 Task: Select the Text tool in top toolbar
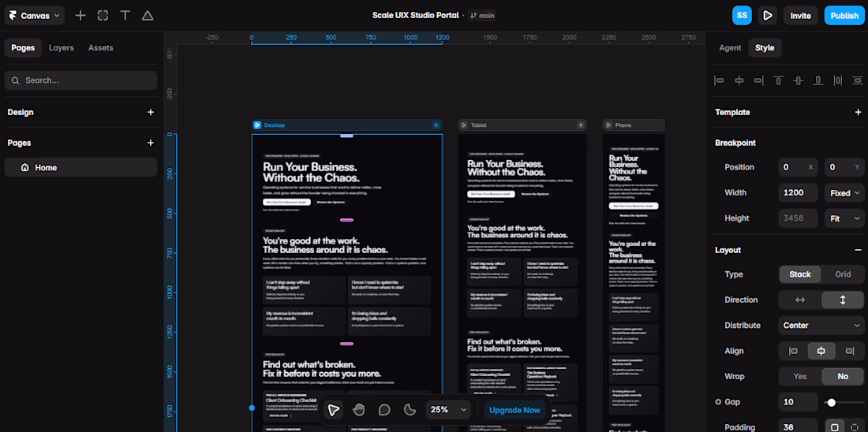(125, 16)
